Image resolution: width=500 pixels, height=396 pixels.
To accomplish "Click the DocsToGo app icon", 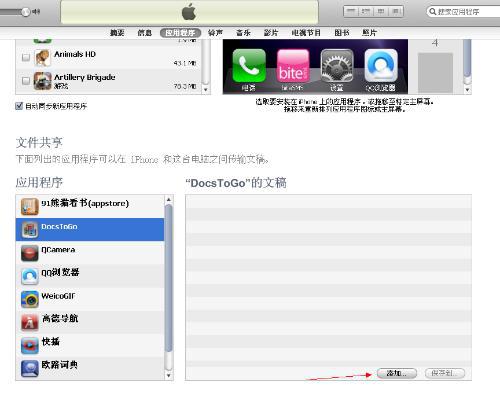I will 30,230.
